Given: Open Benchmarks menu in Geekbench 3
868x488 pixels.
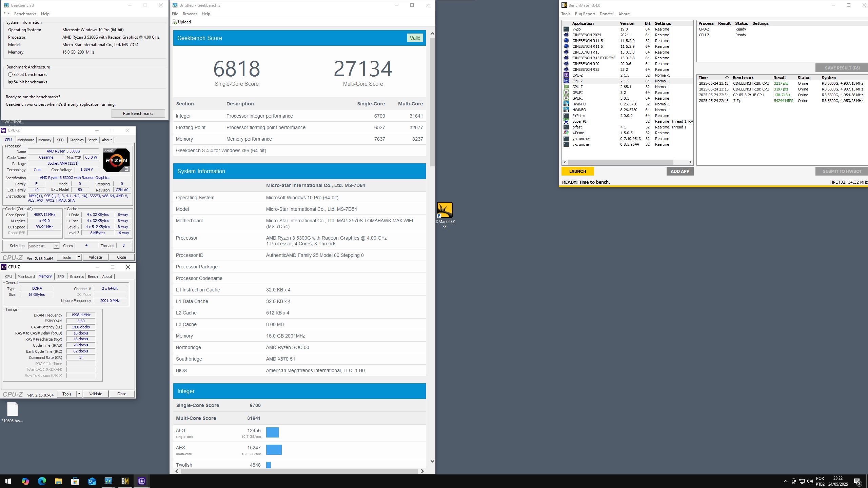Looking at the screenshot, I should [x=25, y=14].
